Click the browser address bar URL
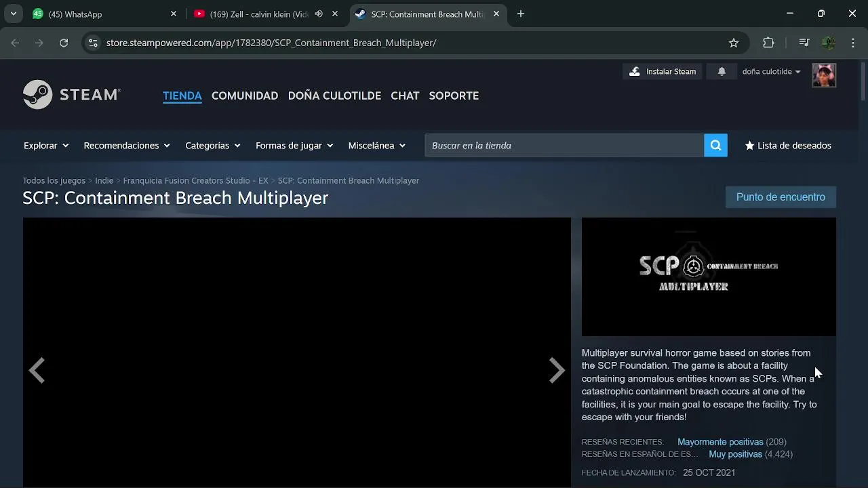The image size is (868, 488). coord(271,43)
